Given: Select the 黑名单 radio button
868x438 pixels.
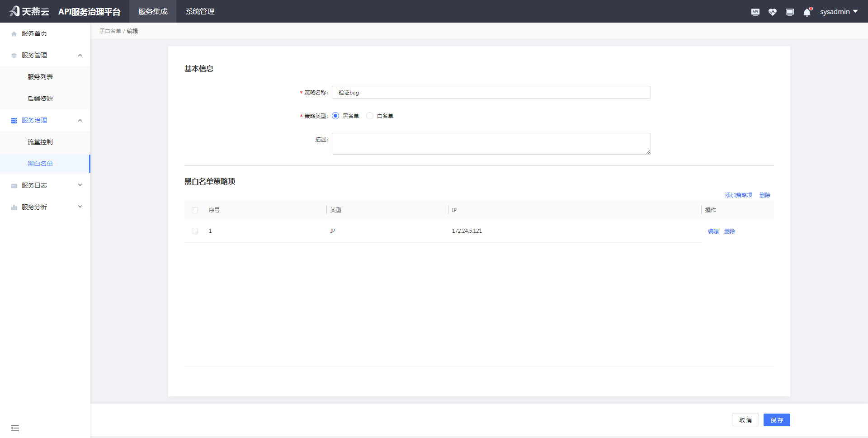Looking at the screenshot, I should pos(335,116).
